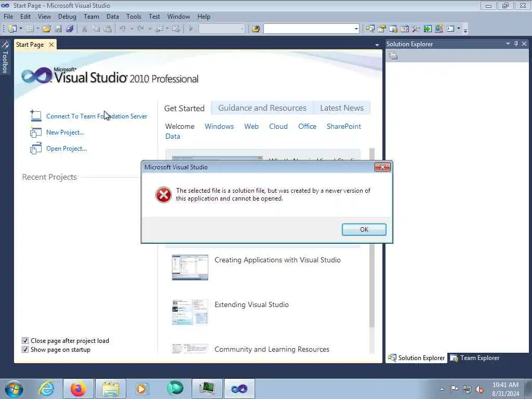
Task: Open Extending Visual Studio link
Action: (251, 304)
